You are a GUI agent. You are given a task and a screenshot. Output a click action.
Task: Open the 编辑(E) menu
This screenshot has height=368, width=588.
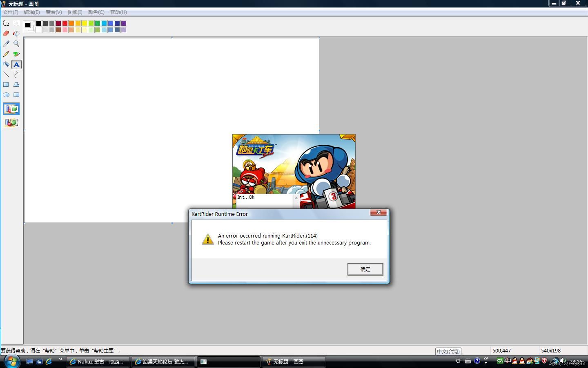pyautogui.click(x=32, y=12)
